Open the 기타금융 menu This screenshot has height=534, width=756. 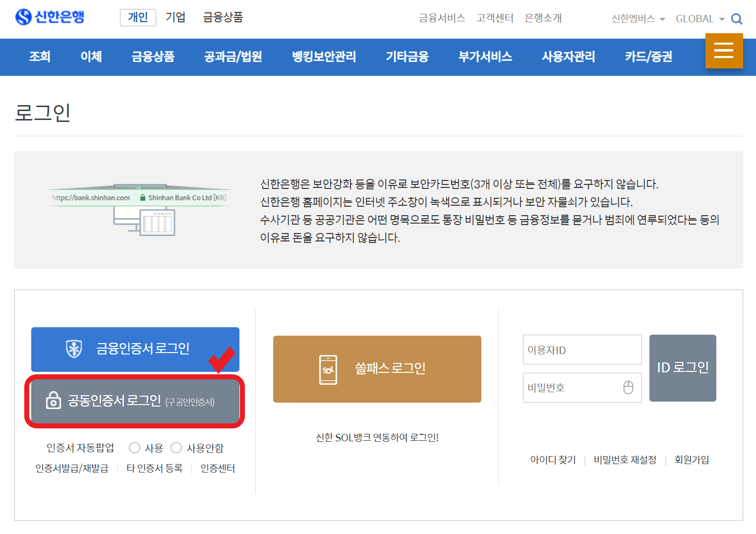[x=407, y=57]
